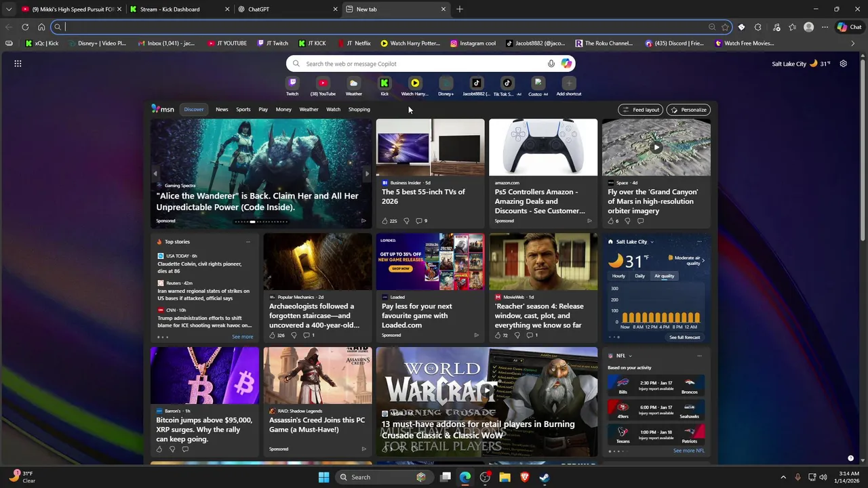Play the Grand Canyon of Mars video

[656, 147]
